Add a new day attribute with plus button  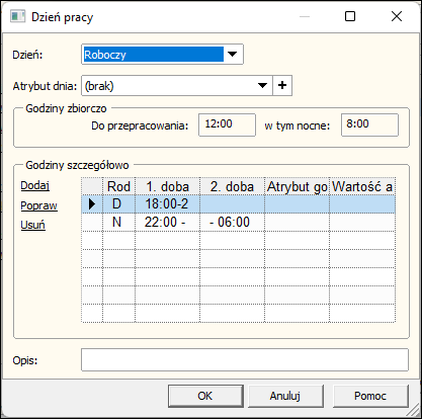click(x=282, y=86)
